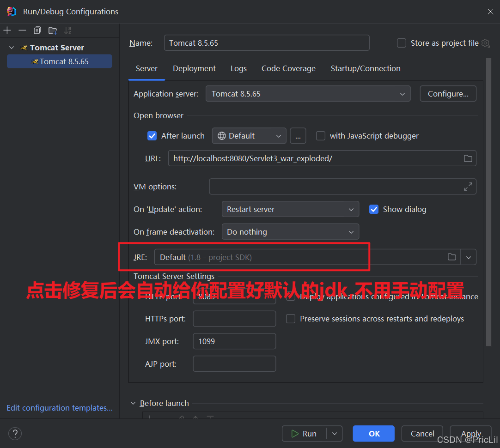The height and width of the screenshot is (448, 500).
Task: Open help for Run/Debug Configurations
Action: point(15,434)
